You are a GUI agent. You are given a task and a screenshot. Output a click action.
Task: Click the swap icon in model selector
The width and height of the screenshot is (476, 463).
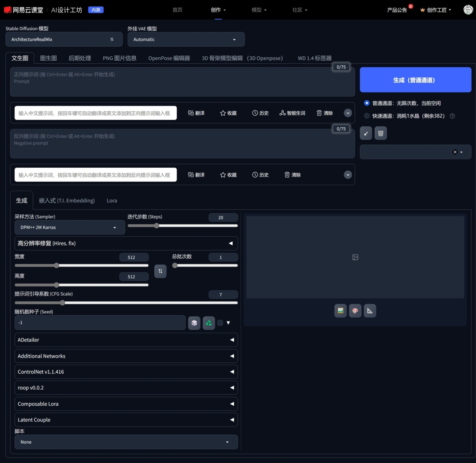pos(112,39)
